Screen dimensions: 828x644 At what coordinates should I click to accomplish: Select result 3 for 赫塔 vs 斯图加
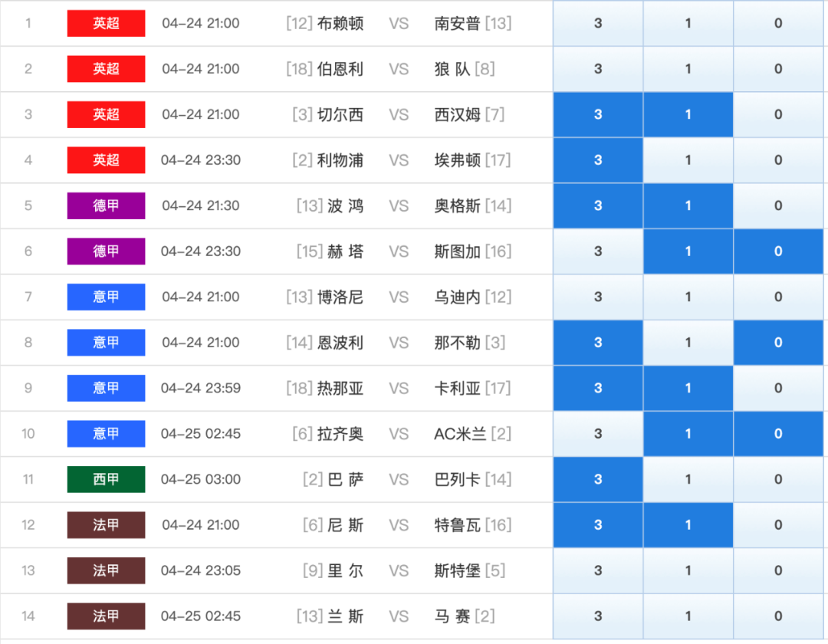598,251
